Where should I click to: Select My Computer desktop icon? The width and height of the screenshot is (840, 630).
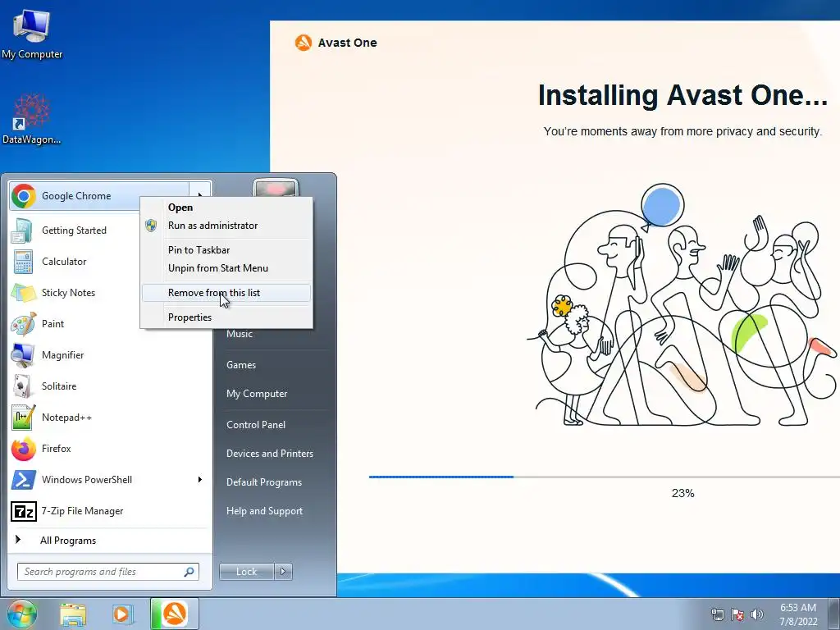click(x=32, y=33)
